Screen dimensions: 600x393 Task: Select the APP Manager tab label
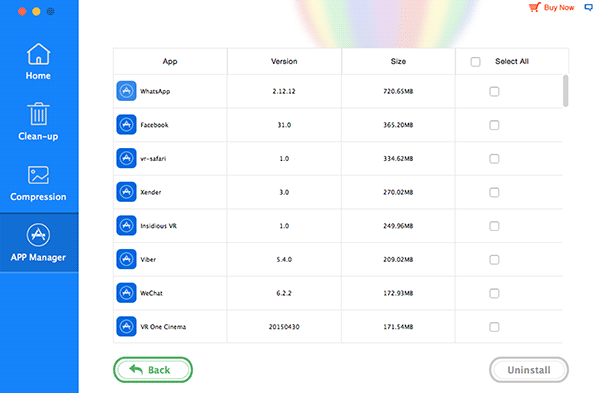[x=38, y=258]
